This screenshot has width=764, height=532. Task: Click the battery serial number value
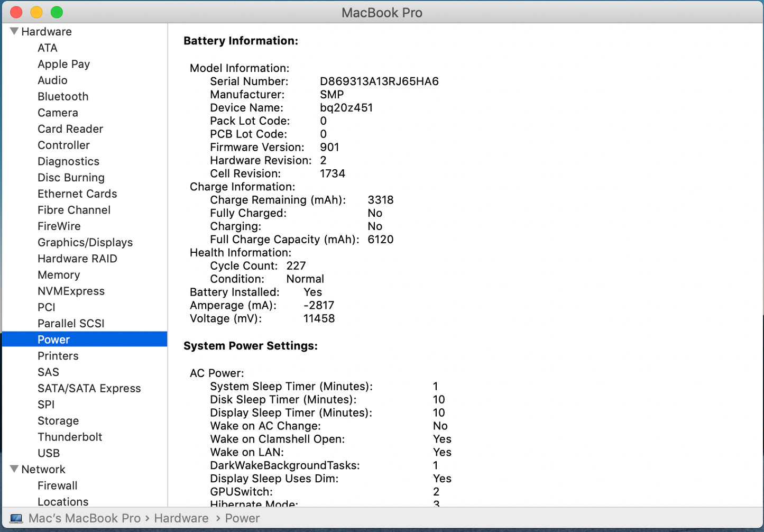(379, 81)
